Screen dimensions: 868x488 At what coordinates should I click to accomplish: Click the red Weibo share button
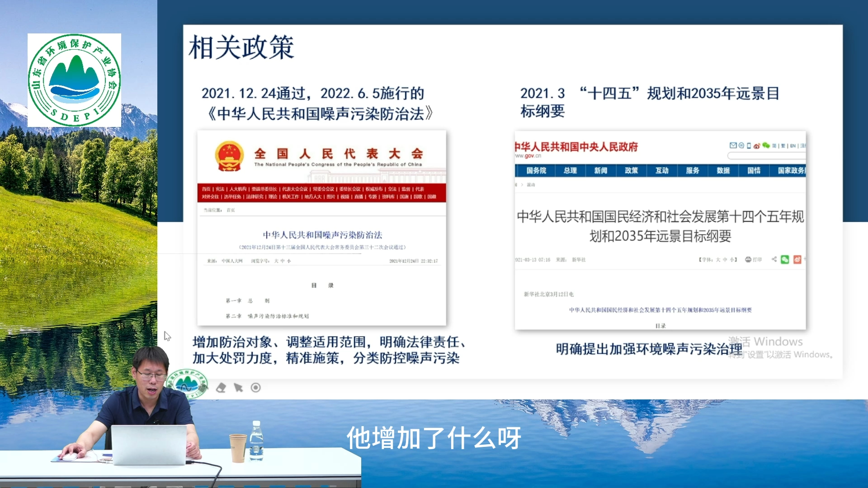coord(797,259)
